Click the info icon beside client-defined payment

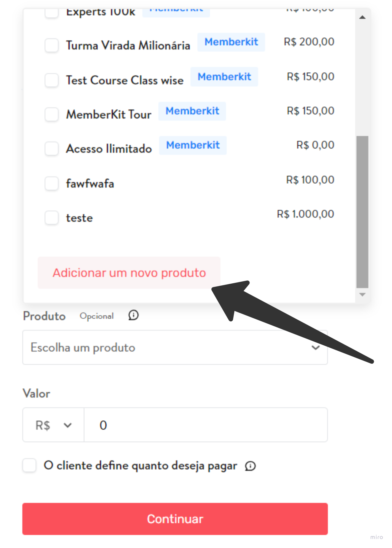pos(250,466)
